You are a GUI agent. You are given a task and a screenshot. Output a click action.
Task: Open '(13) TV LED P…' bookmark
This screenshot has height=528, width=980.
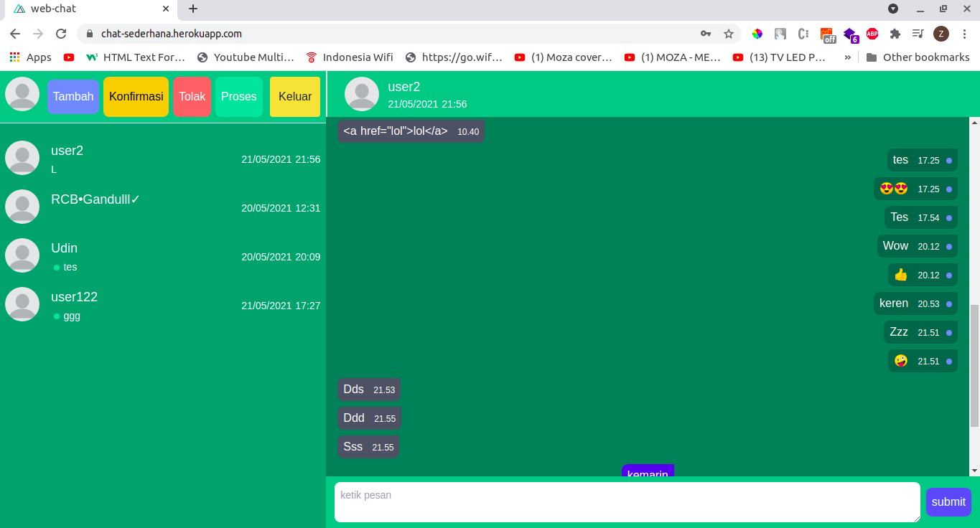point(780,57)
